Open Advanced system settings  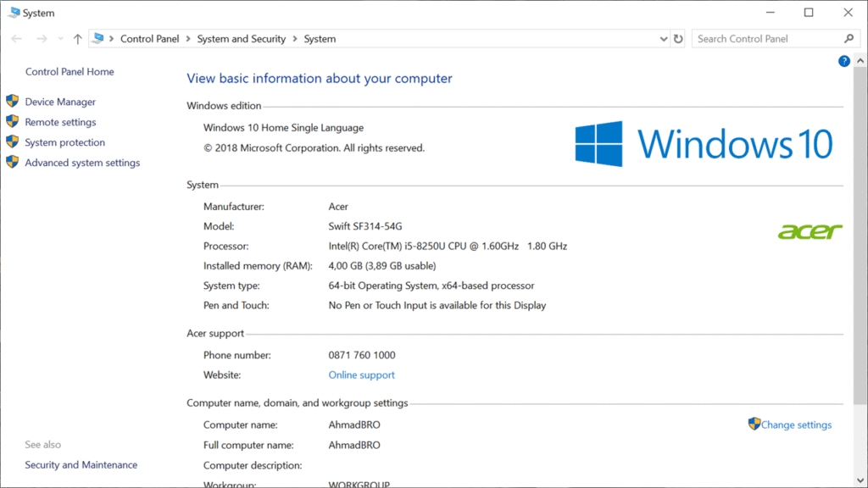tap(82, 163)
